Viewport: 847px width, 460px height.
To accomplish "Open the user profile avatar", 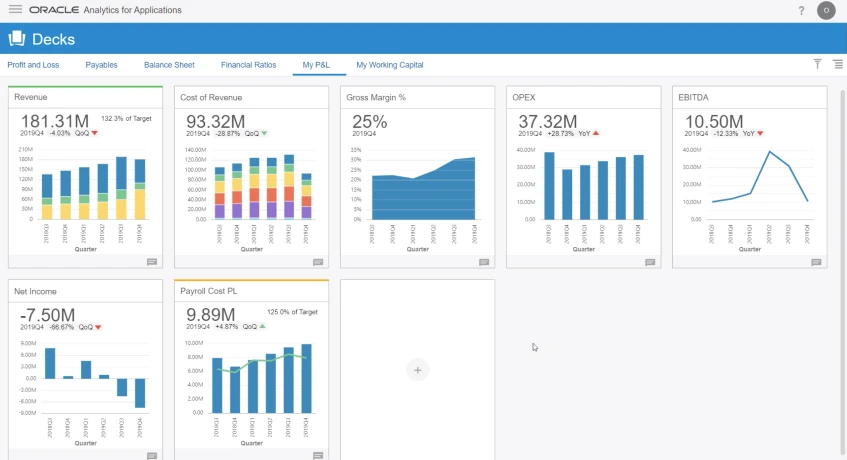I will coord(826,10).
